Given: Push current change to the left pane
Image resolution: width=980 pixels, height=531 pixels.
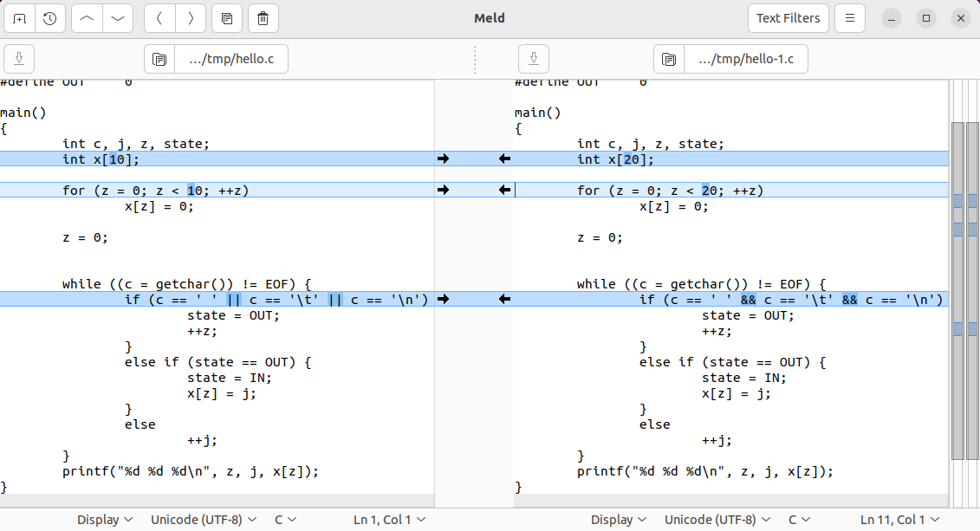Looking at the screenshot, I should point(159,18).
